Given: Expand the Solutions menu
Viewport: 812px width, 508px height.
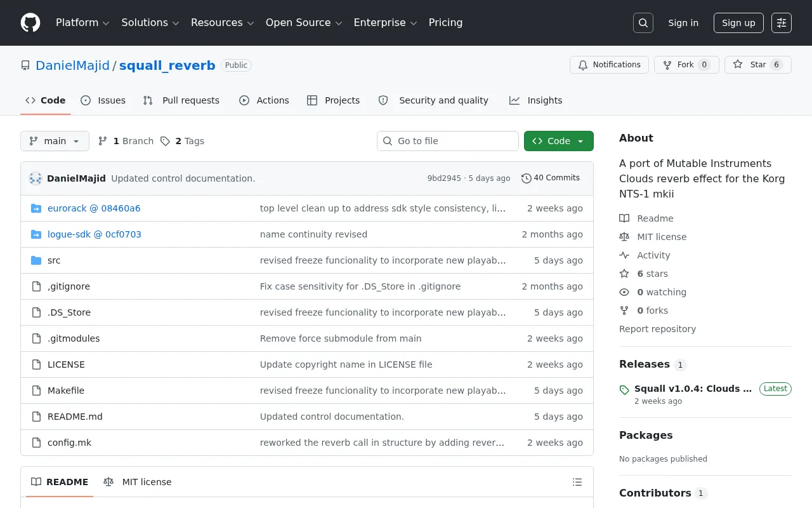Looking at the screenshot, I should (150, 23).
